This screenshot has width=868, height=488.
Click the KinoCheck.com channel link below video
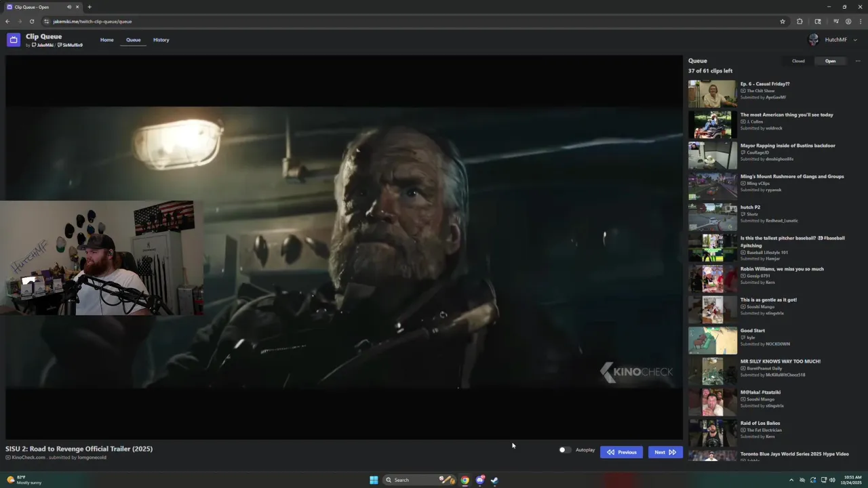[x=28, y=457]
